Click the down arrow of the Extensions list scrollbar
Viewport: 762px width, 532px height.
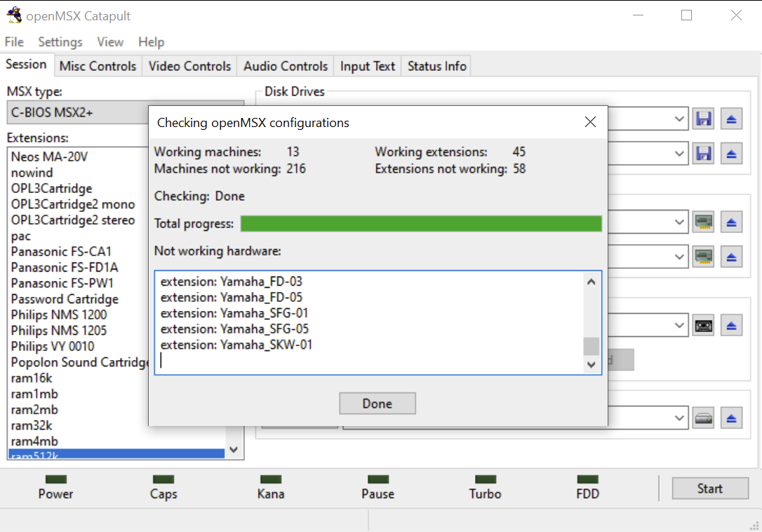pyautogui.click(x=234, y=449)
